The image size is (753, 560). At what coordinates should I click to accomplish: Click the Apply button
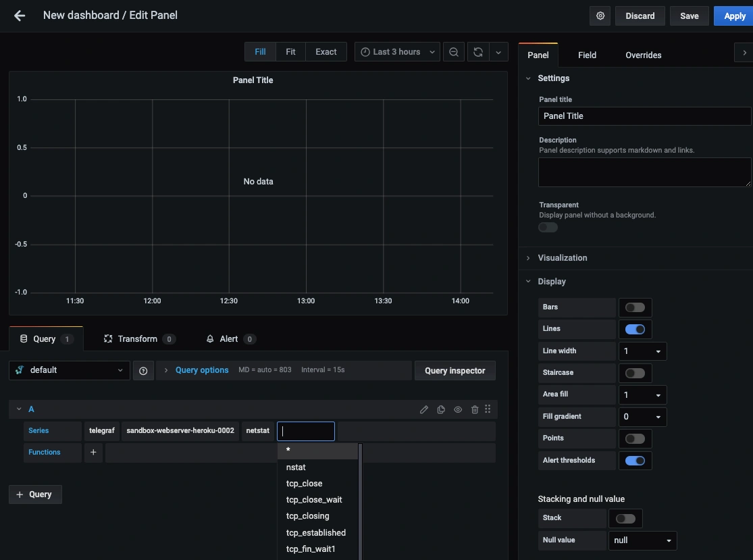tap(734, 16)
